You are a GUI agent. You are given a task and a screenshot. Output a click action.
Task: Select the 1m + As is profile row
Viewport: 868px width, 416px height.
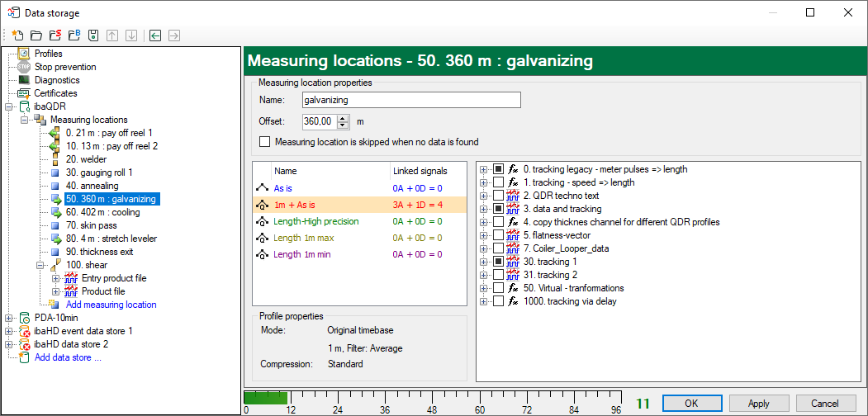point(359,205)
